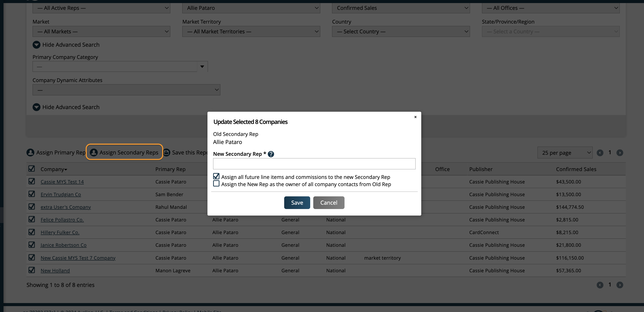Click the New Secondary Rep input field
644x312 pixels.
[314, 164]
